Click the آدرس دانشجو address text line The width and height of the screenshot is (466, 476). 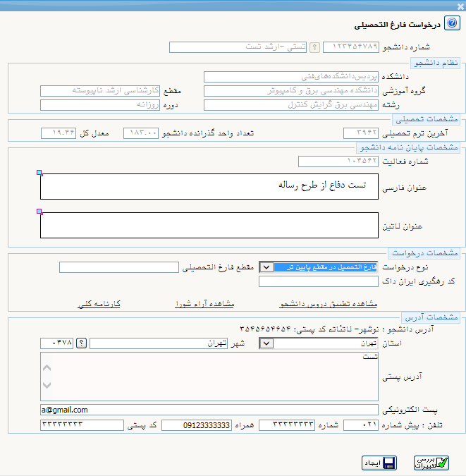(x=337, y=329)
